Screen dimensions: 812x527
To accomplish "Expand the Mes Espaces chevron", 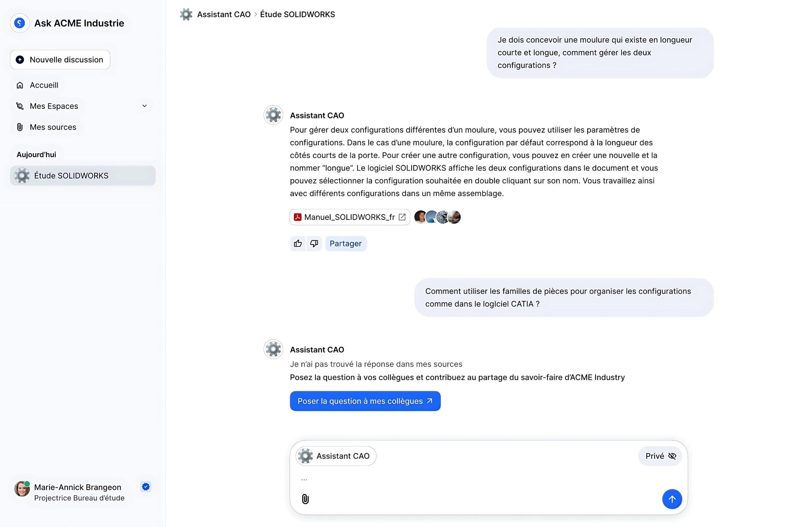I will point(144,106).
